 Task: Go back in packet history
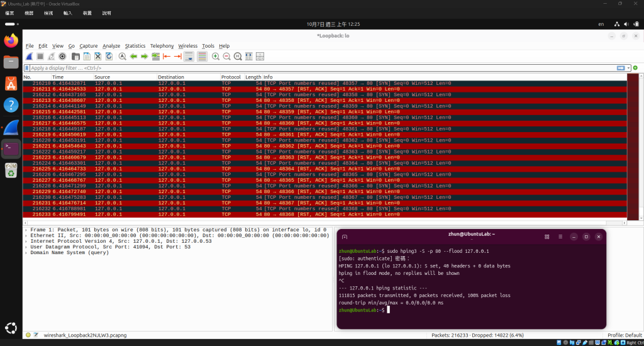133,57
